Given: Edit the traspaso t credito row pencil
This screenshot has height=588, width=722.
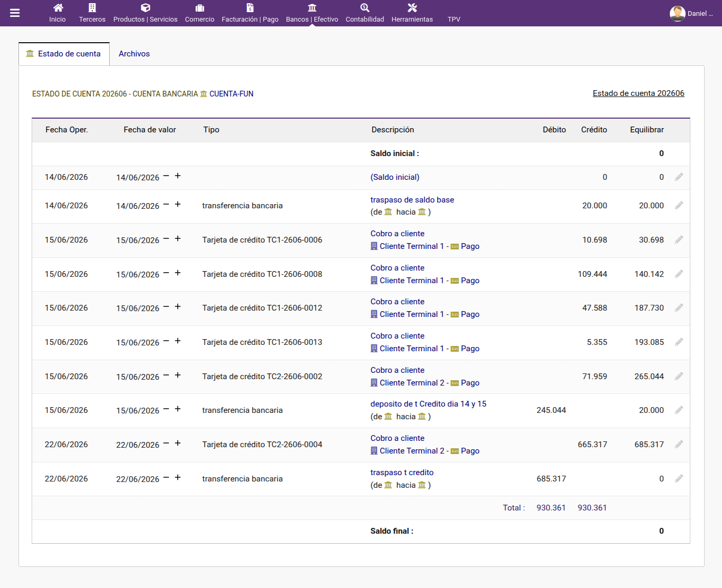Looking at the screenshot, I should [679, 479].
